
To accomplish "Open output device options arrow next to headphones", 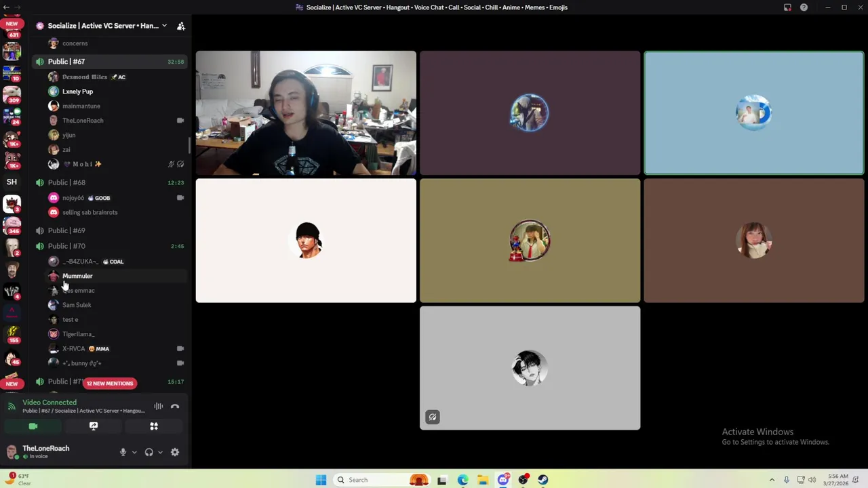I will pos(160,452).
